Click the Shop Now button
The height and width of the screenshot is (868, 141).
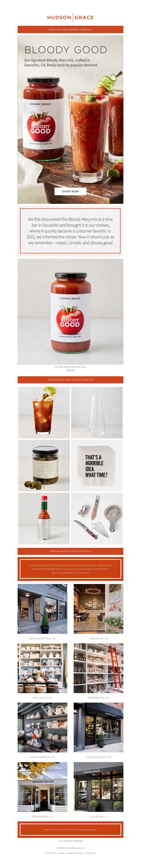click(70, 191)
